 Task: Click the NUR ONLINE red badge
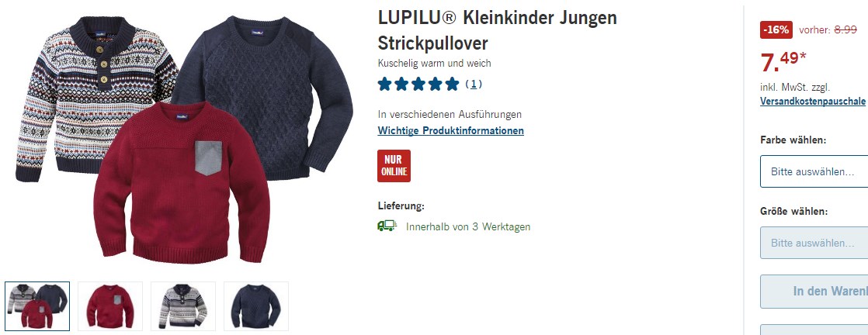click(x=394, y=166)
